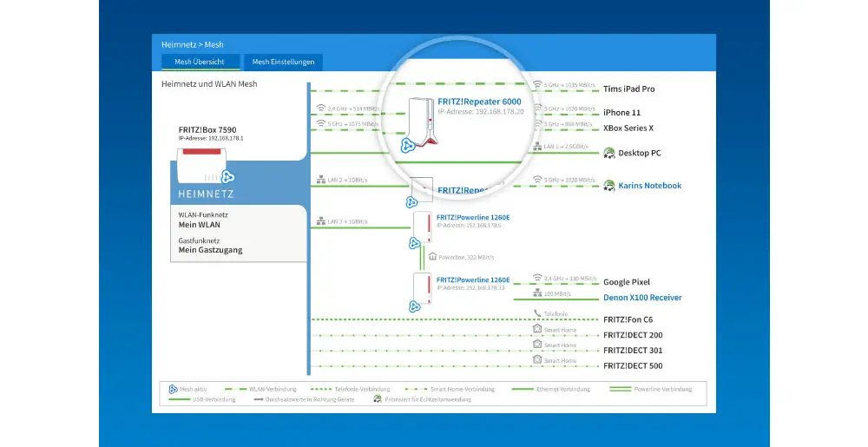This screenshot has width=868, height=447.
Task: Click the Telefonie-Verbindung legend entry
Action: [351, 389]
